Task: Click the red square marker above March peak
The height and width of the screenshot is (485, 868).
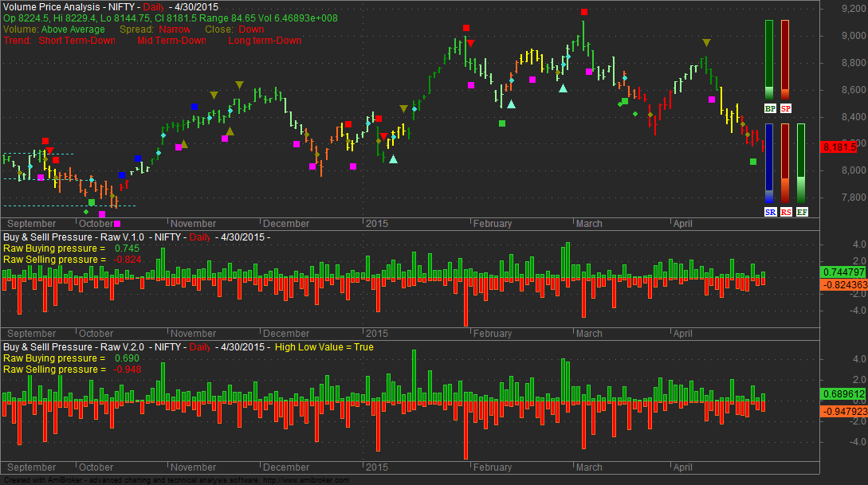Action: point(584,12)
